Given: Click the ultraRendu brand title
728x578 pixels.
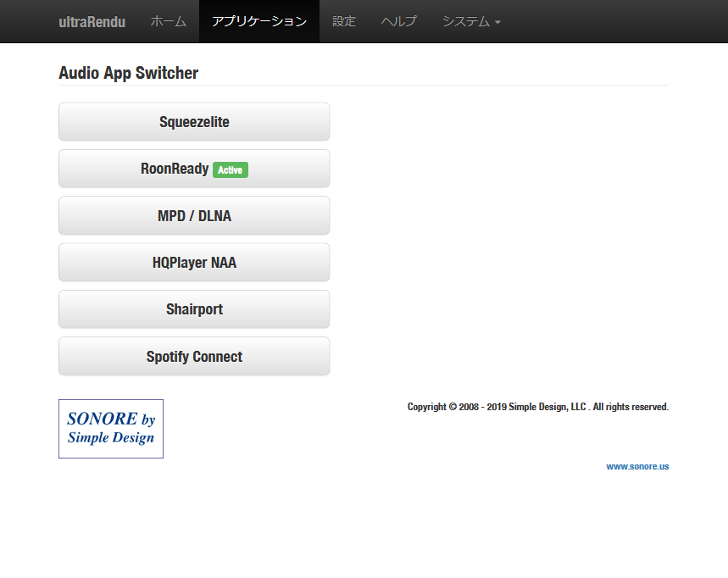Looking at the screenshot, I should tap(92, 22).
